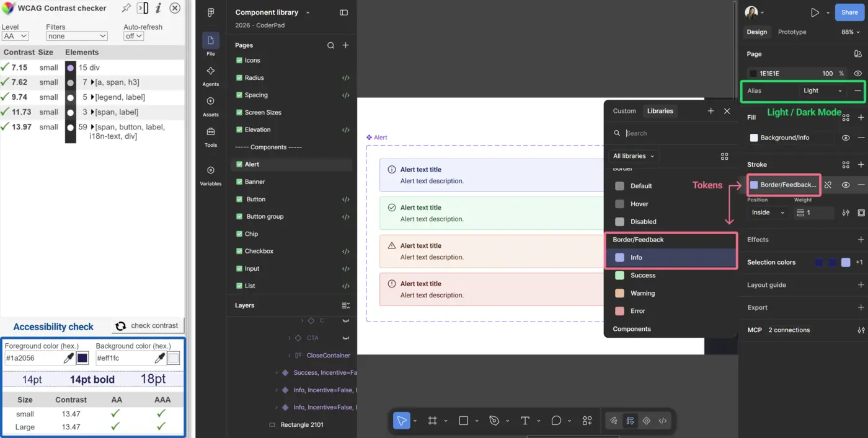Open the Agents sidebar panel

211,76
